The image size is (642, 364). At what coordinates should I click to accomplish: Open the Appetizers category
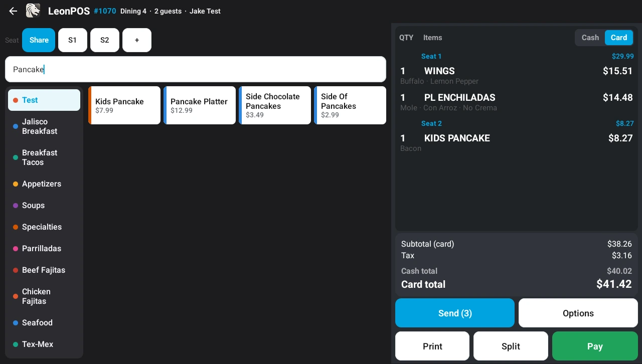[44, 184]
